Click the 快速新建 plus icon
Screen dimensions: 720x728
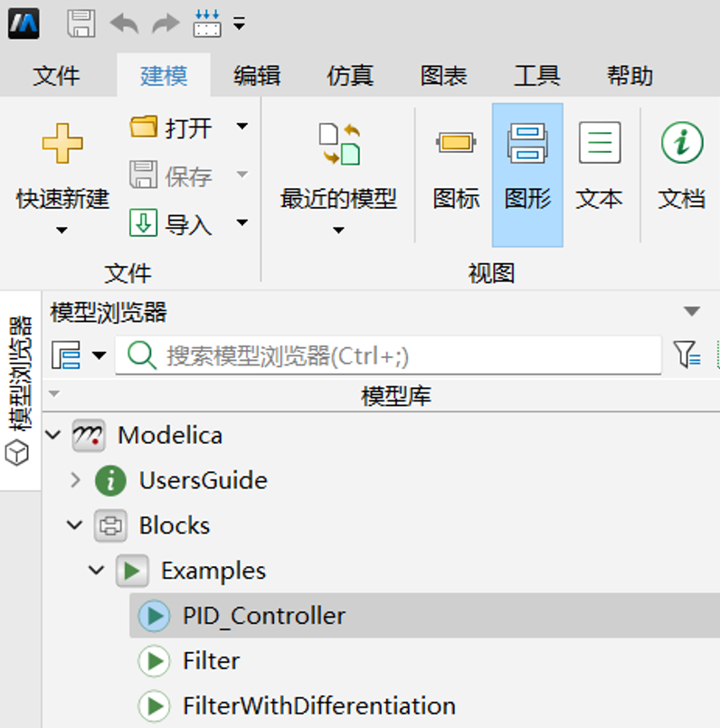point(62,145)
